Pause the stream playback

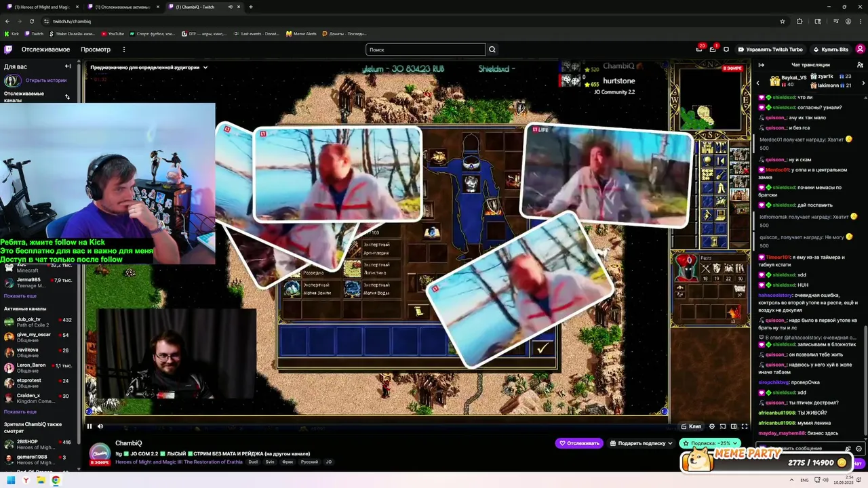(90, 426)
